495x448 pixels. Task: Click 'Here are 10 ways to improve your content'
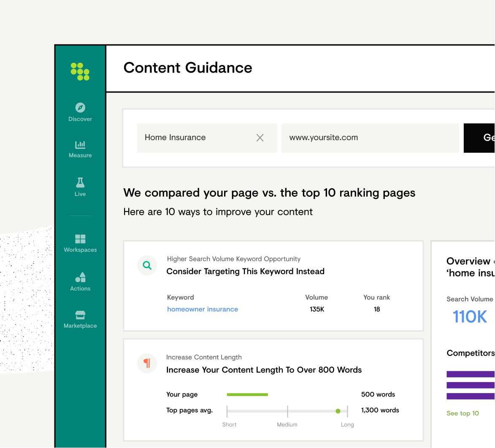click(218, 212)
